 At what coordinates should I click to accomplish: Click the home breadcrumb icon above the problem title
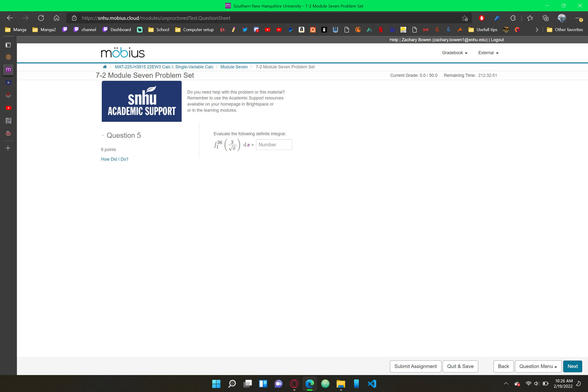coord(105,67)
